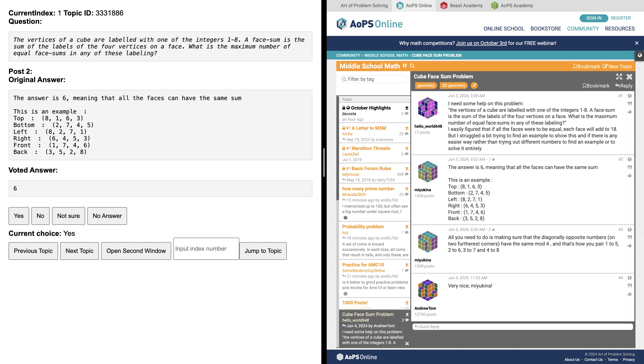
Task: Choose the Not sure option
Action: click(x=68, y=216)
